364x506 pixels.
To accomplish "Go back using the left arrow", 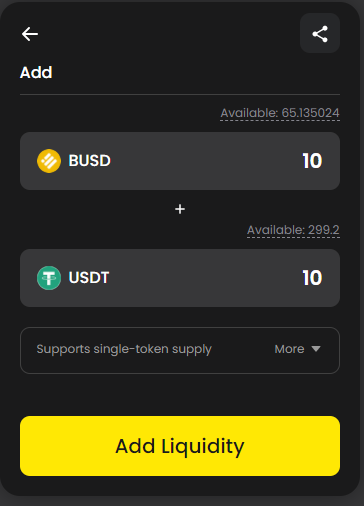I will (x=30, y=34).
